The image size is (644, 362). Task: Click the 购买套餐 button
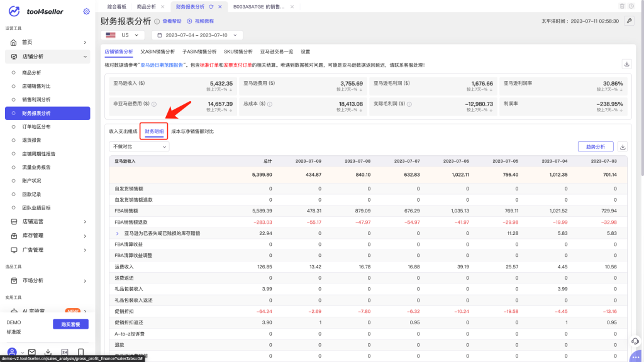[x=70, y=324]
